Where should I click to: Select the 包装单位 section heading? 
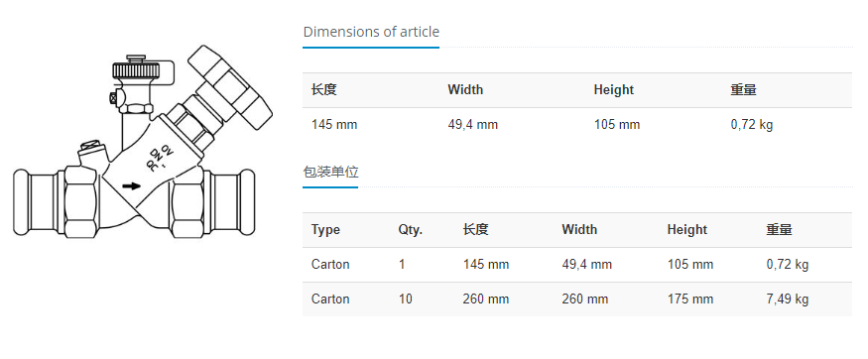330,172
